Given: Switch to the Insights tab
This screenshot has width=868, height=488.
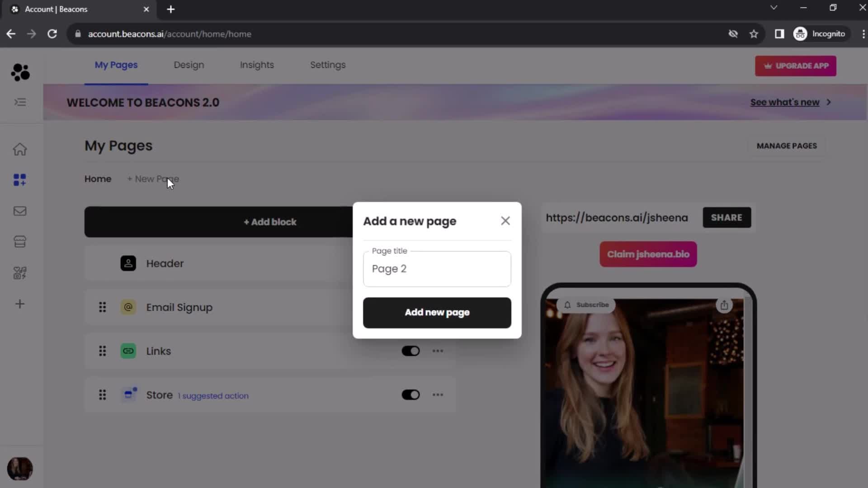Looking at the screenshot, I should (x=257, y=65).
